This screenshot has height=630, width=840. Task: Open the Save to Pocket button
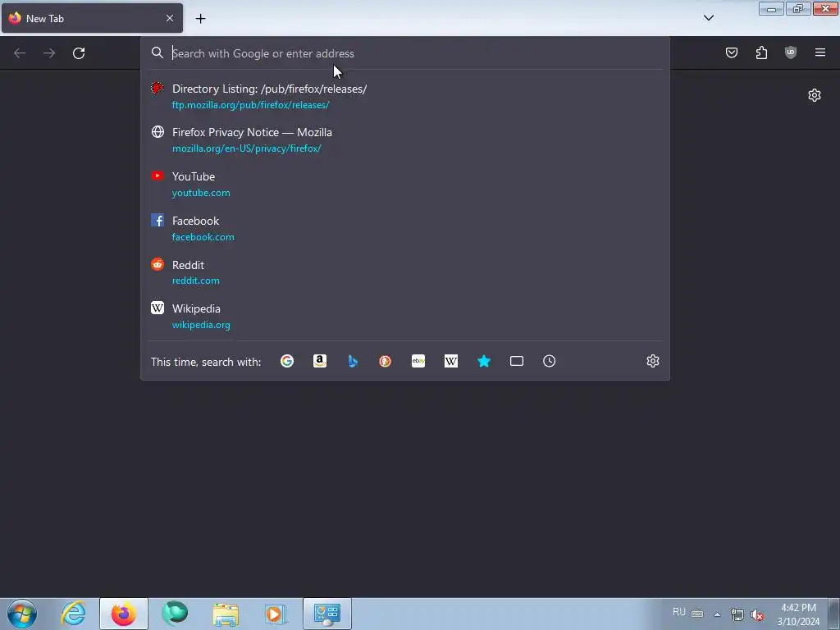click(731, 52)
